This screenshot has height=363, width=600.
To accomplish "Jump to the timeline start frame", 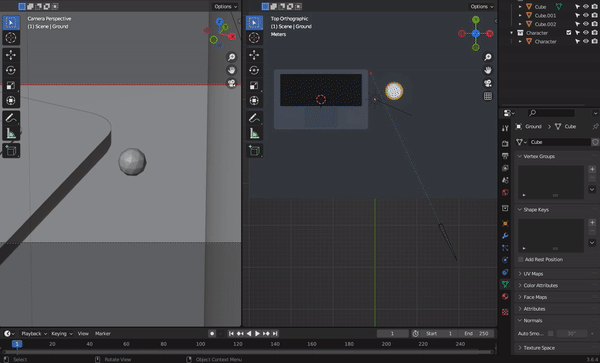I will click(x=231, y=334).
